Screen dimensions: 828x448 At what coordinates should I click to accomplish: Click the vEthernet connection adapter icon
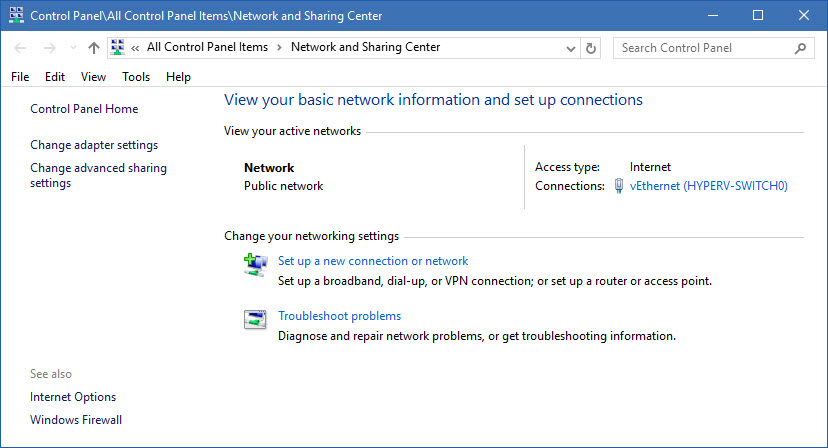pyautogui.click(x=620, y=186)
